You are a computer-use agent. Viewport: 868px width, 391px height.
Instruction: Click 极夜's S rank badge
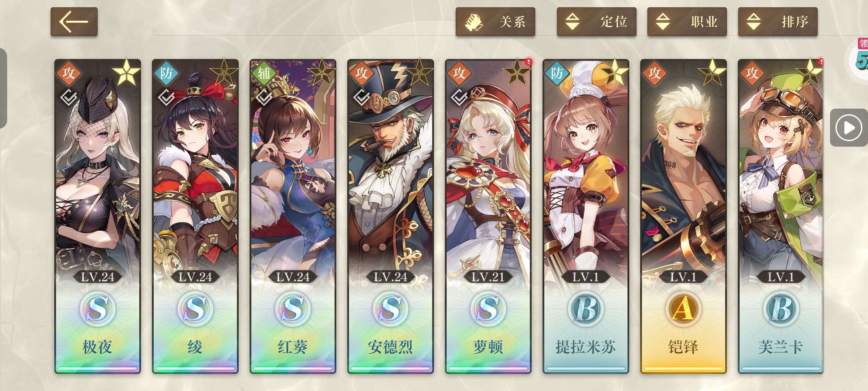coord(97,309)
